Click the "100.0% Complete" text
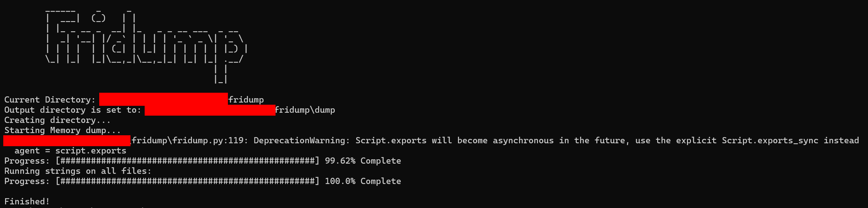This screenshot has height=208, width=868. pos(363,181)
